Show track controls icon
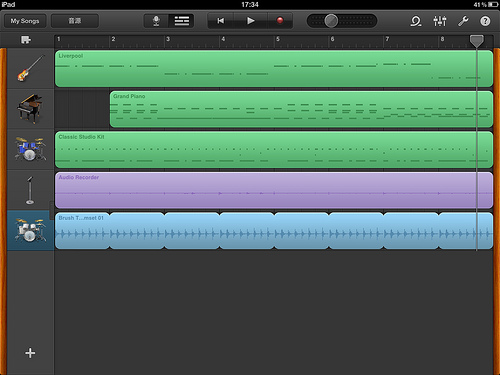This screenshot has height=375, width=500. (x=26, y=40)
